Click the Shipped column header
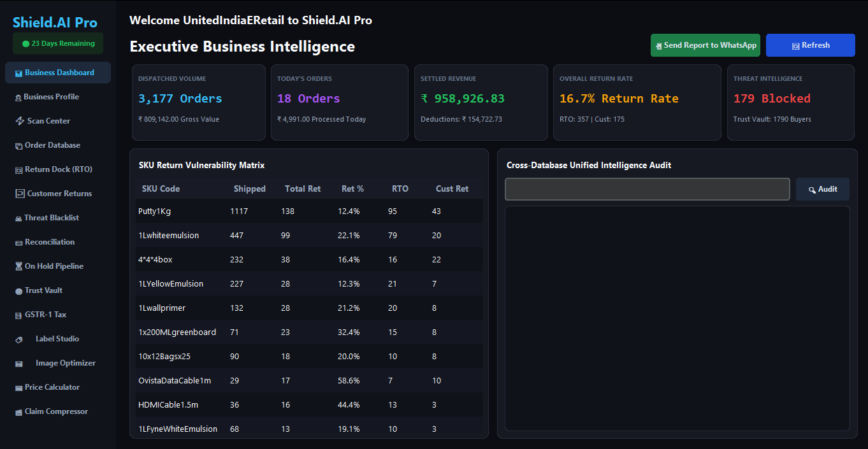Viewport: 868px width, 449px height. [x=250, y=189]
